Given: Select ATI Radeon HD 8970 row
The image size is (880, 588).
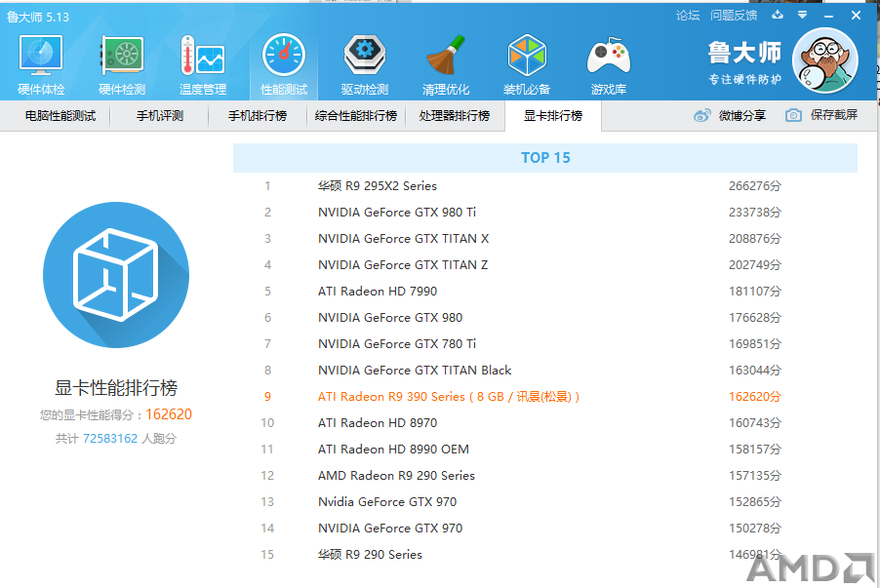Looking at the screenshot, I should point(545,423).
